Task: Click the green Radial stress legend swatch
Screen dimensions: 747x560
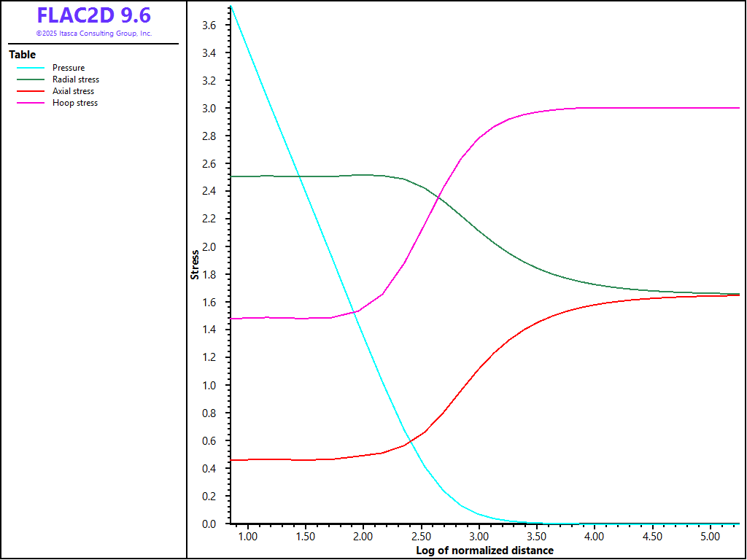Action: 31,80
